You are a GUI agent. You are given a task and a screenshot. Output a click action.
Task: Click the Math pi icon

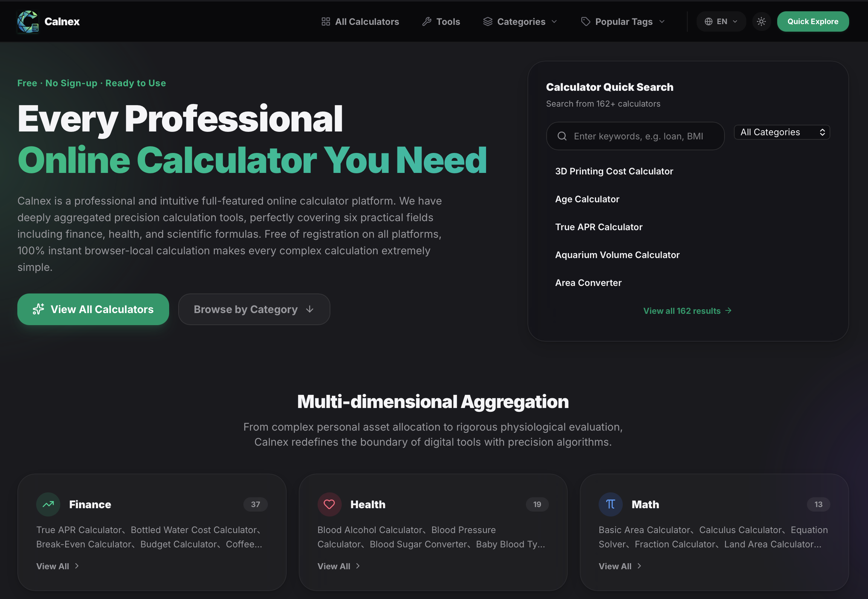click(x=611, y=504)
